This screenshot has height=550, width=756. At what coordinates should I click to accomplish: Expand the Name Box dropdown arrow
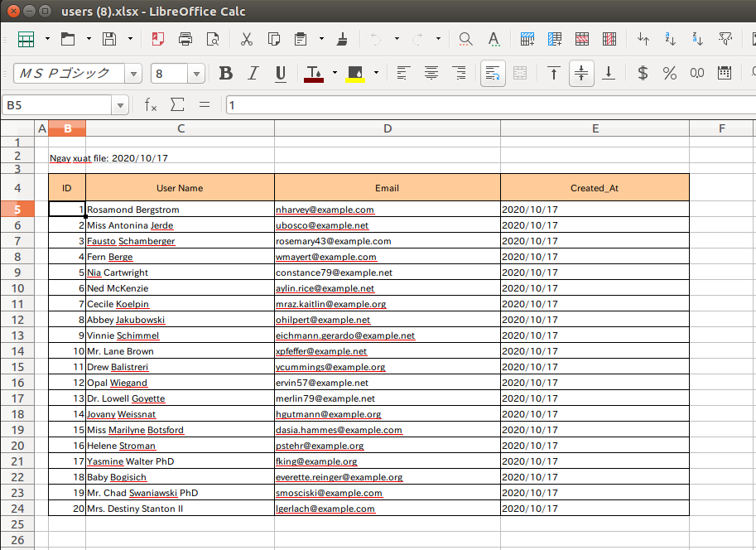120,105
